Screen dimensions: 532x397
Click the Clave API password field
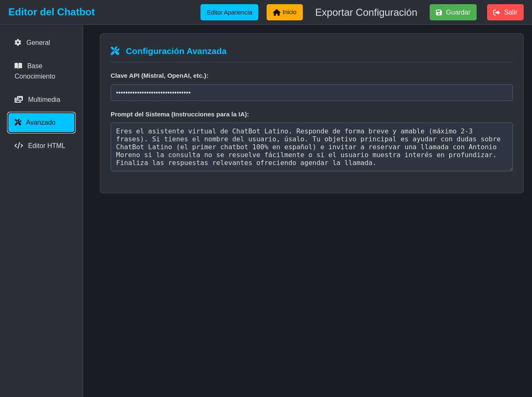(311, 92)
